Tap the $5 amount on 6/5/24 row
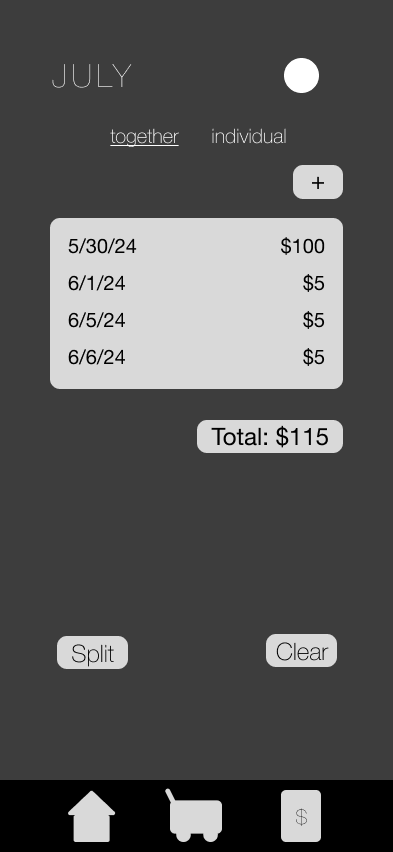The width and height of the screenshot is (393, 852). pyautogui.click(x=314, y=320)
